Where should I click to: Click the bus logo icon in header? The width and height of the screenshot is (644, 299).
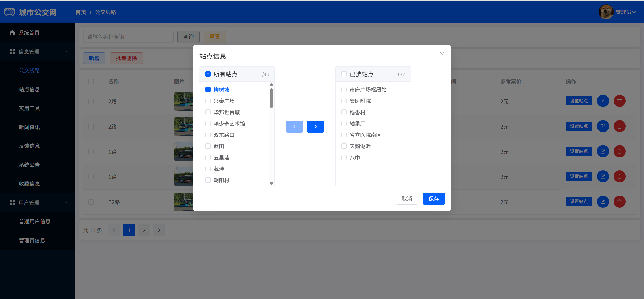tap(10, 12)
